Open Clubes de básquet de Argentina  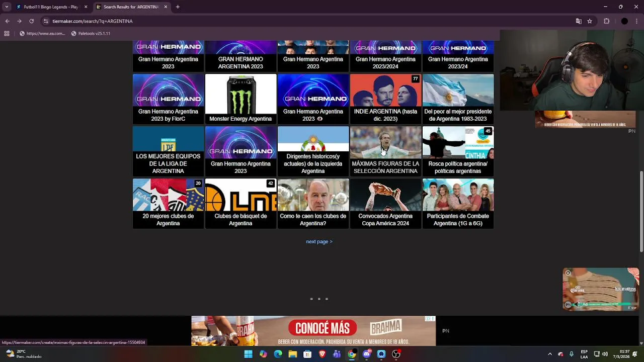[x=240, y=203]
